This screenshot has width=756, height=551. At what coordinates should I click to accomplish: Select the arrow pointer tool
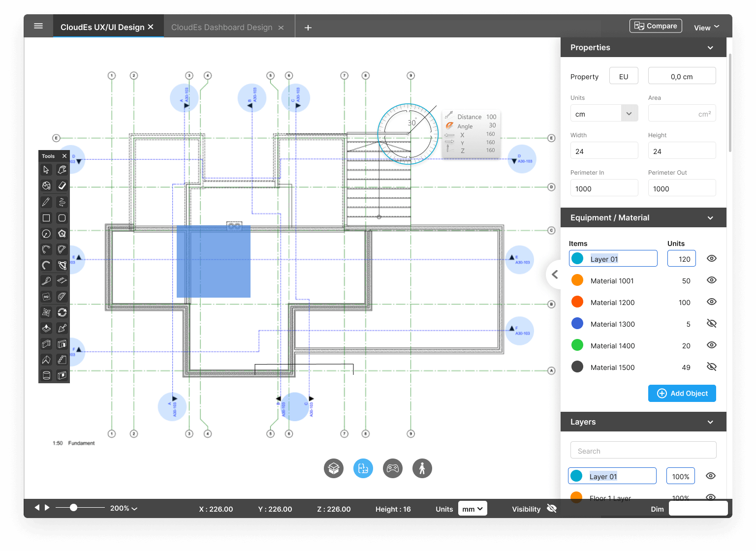click(x=46, y=170)
